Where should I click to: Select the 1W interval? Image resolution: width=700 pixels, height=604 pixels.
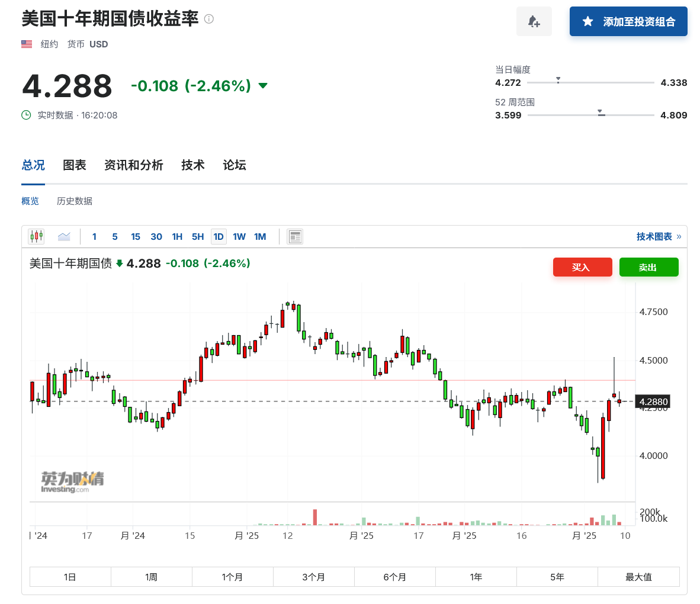(x=239, y=237)
